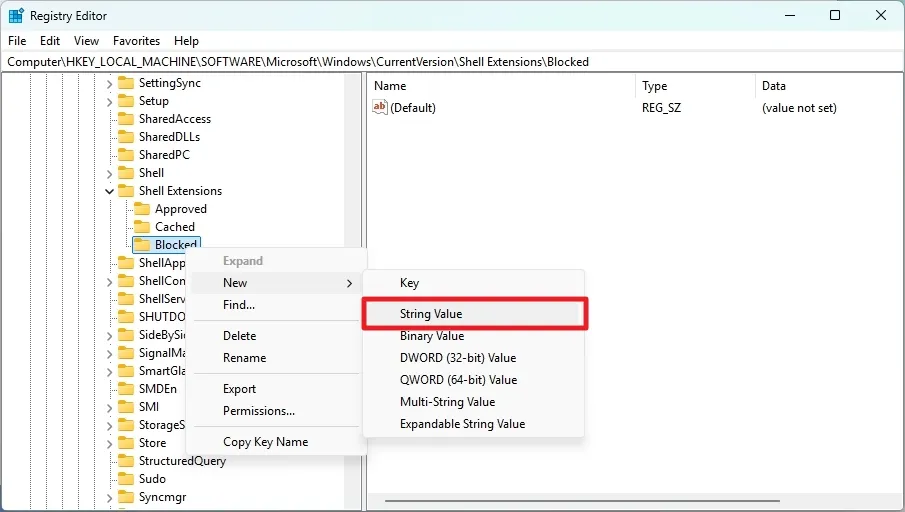The height and width of the screenshot is (512, 905).
Task: Expand the SideBySide key
Action: pyautogui.click(x=109, y=336)
